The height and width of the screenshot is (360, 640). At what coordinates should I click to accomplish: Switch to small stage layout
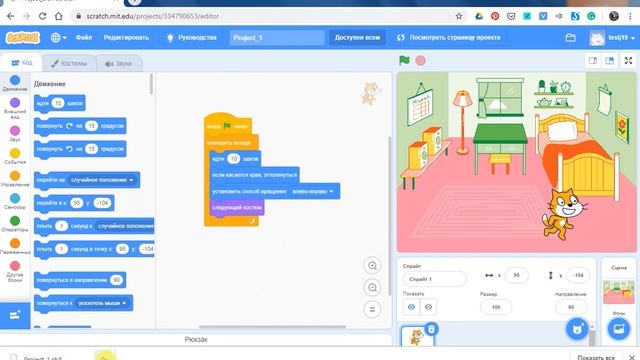coord(593,60)
